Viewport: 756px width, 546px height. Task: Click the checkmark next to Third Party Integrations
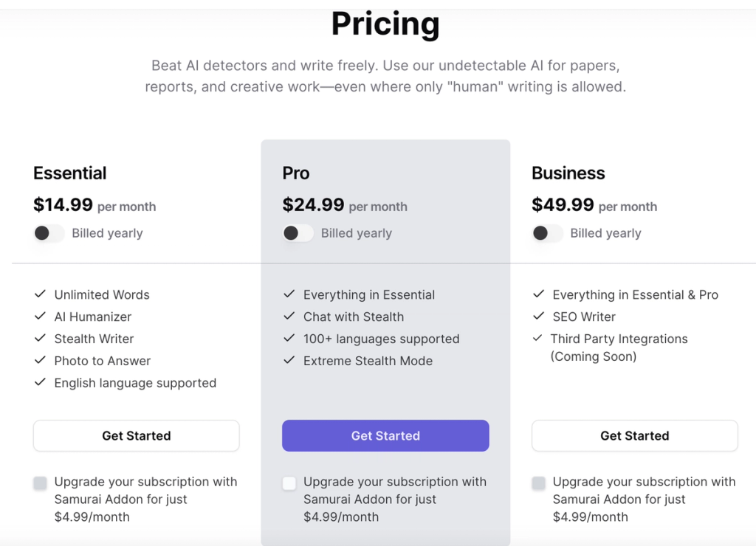(x=538, y=339)
